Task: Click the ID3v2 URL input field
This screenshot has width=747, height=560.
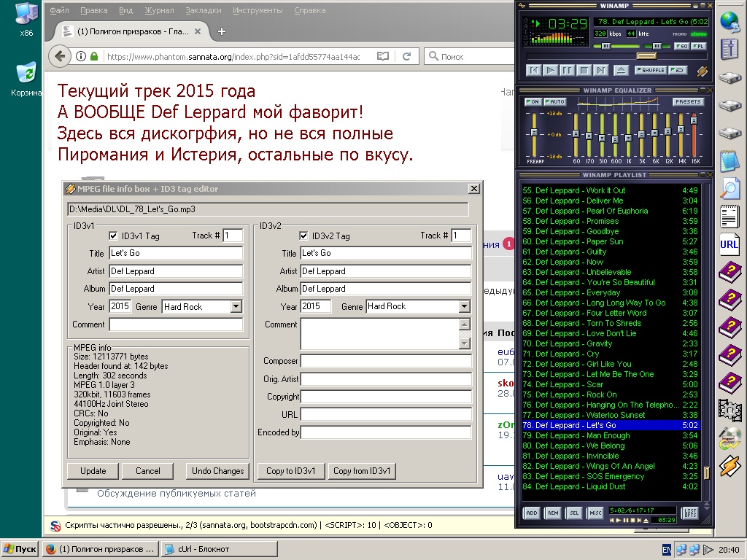Action: [x=386, y=414]
